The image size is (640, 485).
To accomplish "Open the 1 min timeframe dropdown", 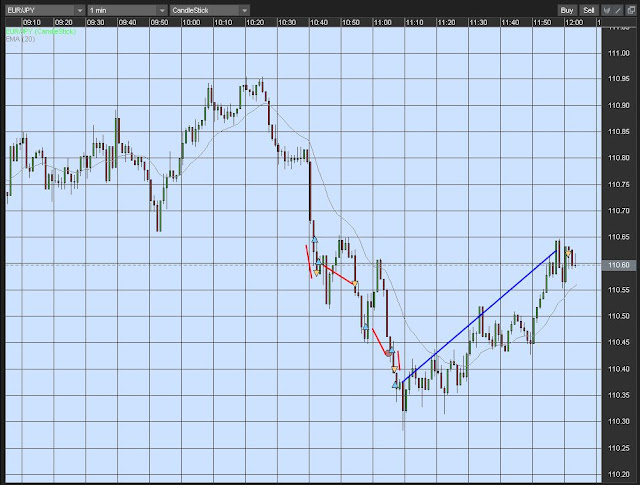I will pos(127,10).
